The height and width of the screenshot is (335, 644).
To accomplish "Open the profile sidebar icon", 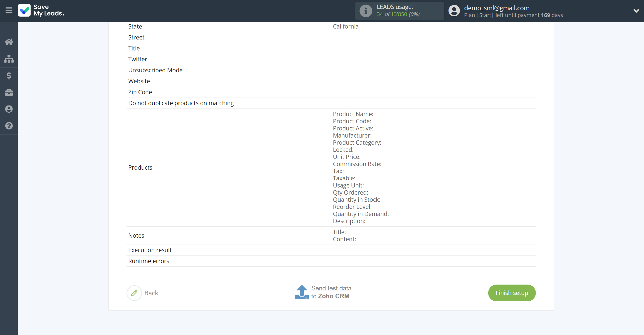I will point(9,109).
